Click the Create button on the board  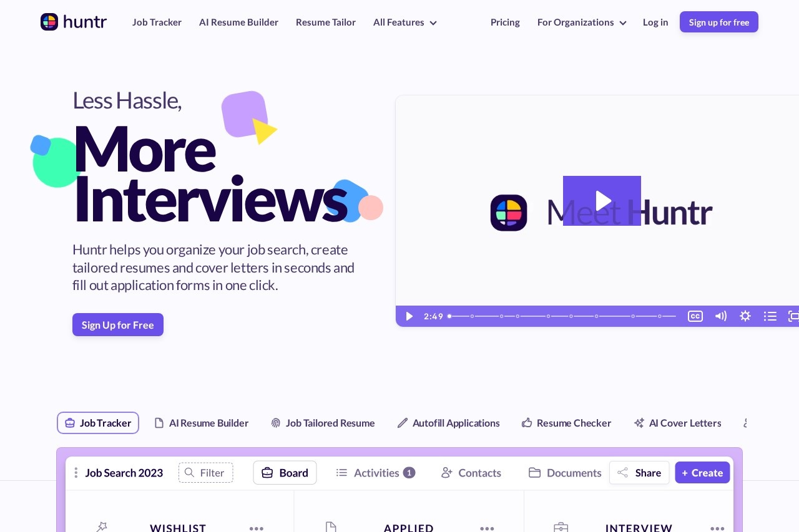tap(702, 473)
